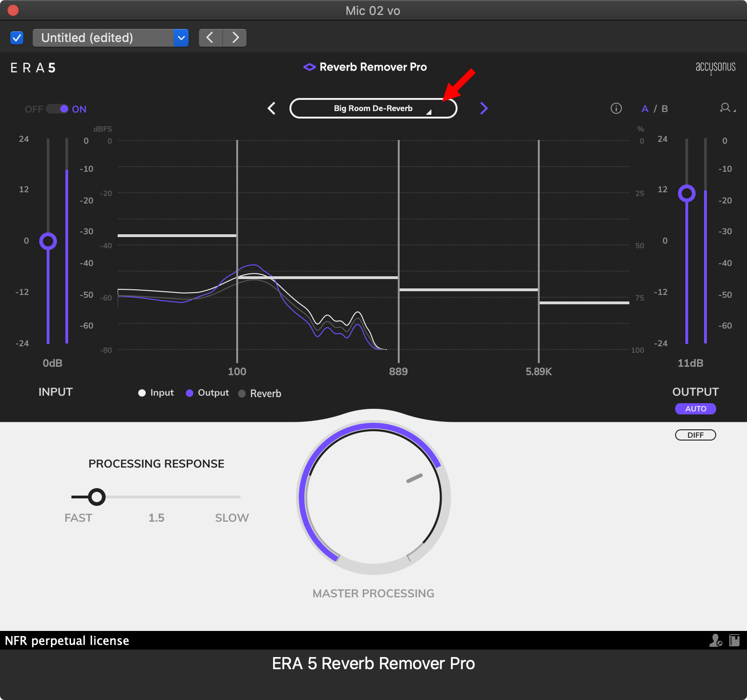Click the highest band level bar
Image resolution: width=747 pixels, height=700 pixels.
[585, 303]
